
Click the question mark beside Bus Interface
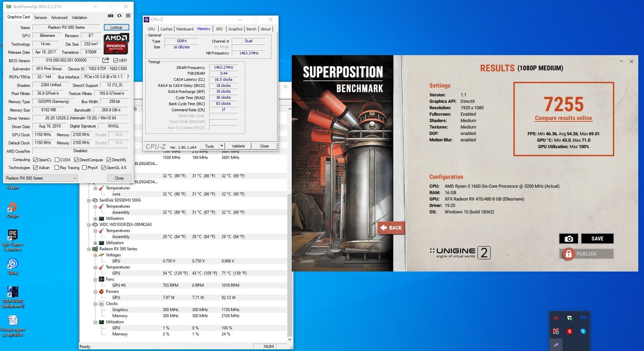click(127, 77)
